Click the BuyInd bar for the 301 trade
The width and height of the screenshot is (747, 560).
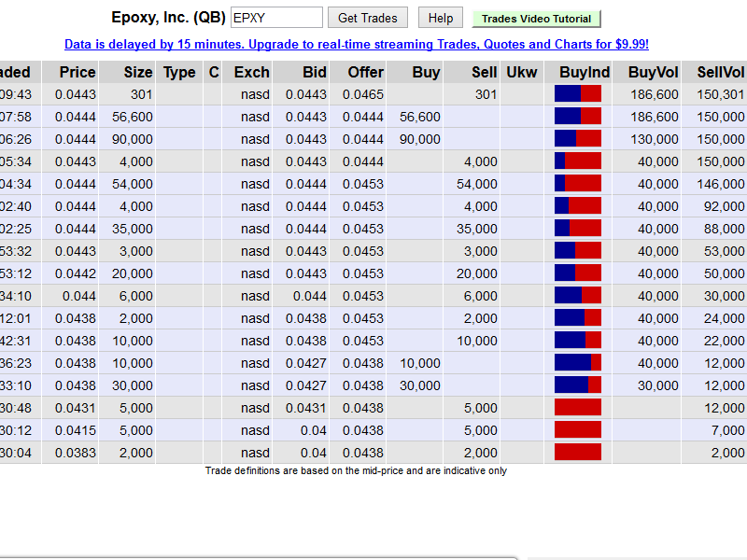point(578,94)
